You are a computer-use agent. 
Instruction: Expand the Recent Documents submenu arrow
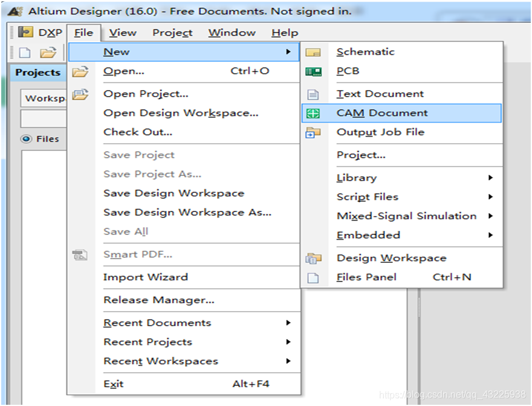tap(288, 323)
